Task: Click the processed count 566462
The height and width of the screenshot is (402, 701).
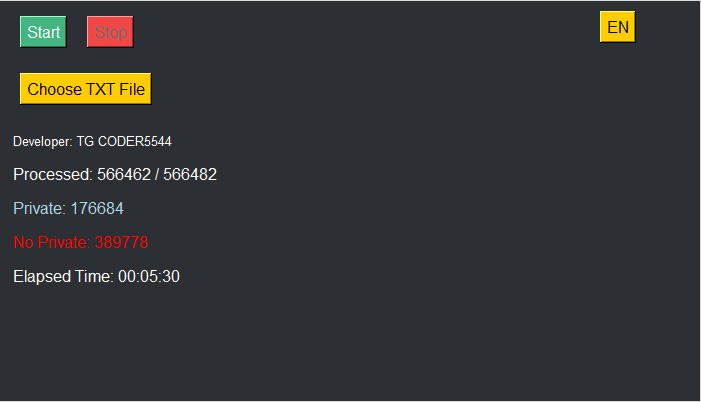Action: coord(124,174)
